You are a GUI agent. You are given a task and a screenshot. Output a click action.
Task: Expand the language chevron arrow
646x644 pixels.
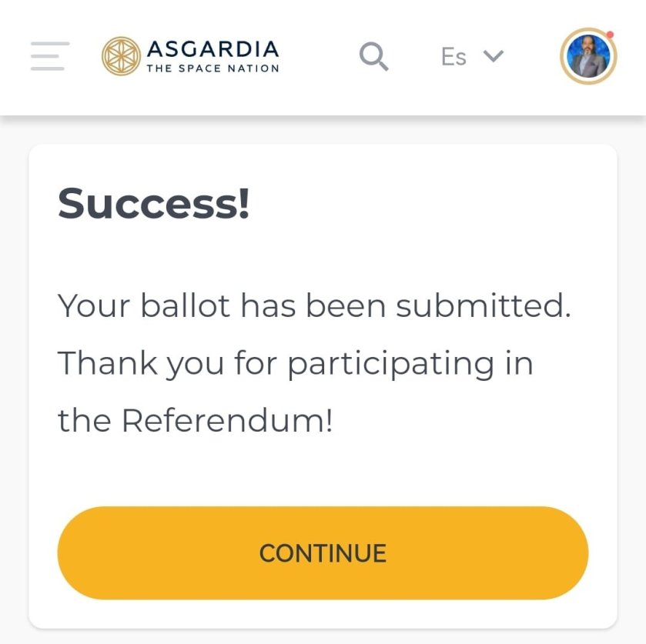[493, 55]
